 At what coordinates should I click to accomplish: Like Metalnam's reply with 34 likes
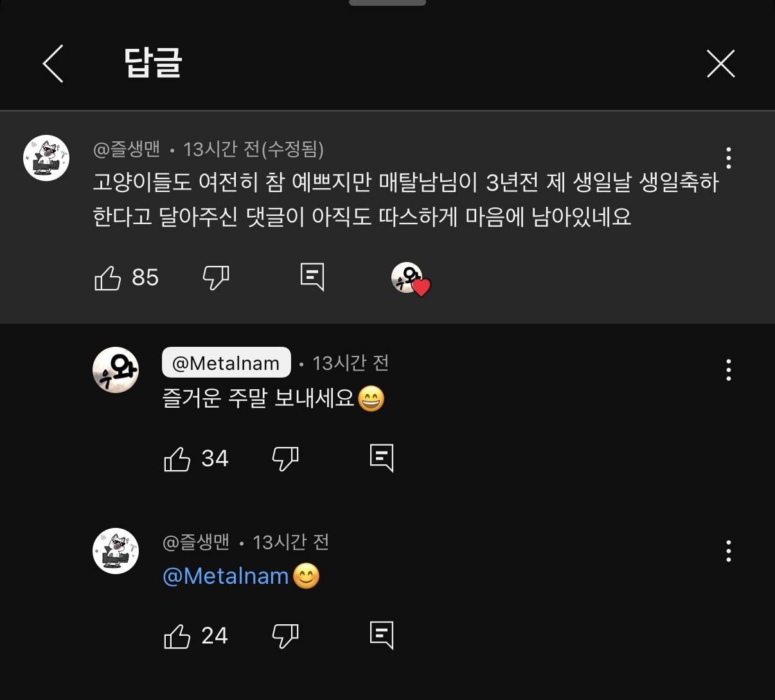[x=177, y=459]
